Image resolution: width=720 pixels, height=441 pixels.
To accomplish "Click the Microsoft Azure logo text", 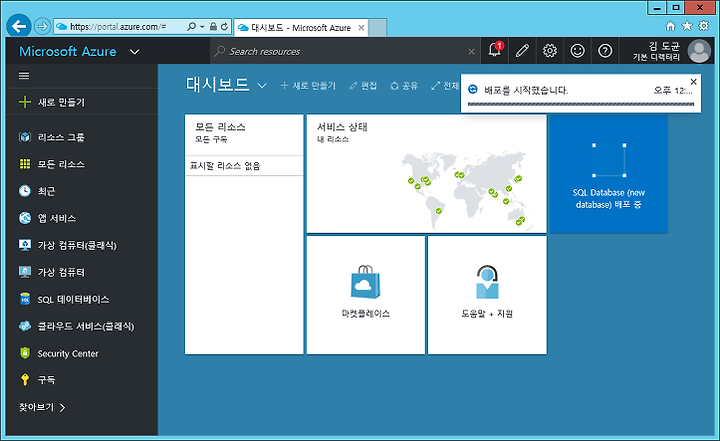I will click(x=68, y=51).
